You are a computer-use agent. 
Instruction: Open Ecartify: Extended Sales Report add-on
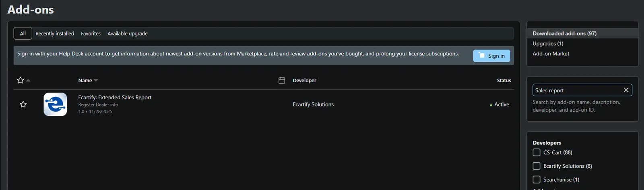tap(115, 97)
